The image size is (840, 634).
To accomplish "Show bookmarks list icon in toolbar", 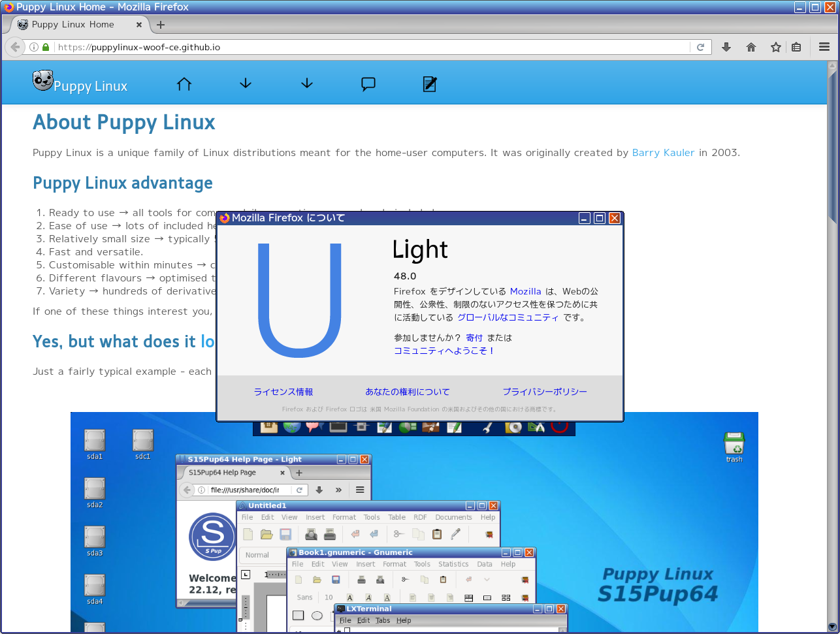I will tap(796, 47).
